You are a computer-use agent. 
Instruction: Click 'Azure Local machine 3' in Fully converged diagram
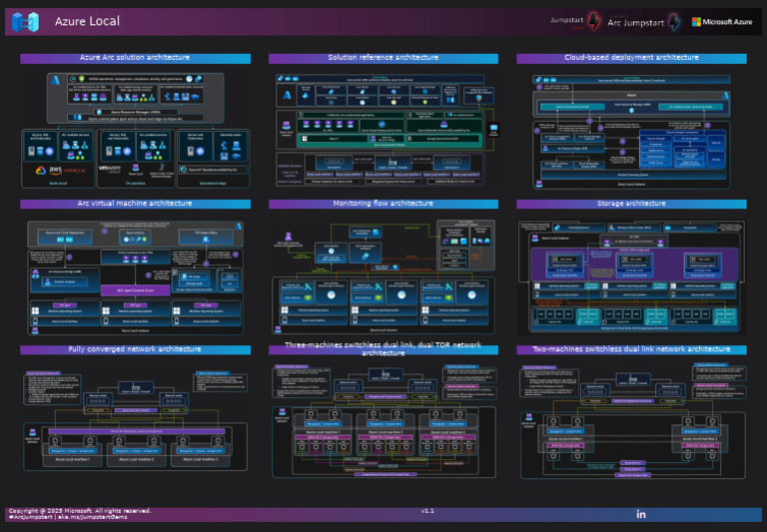pyautogui.click(x=200, y=459)
